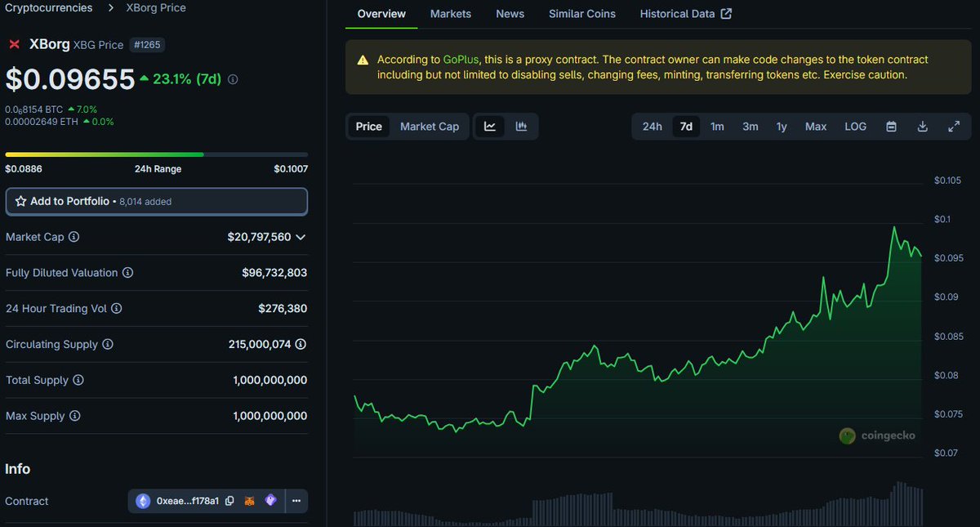Open the calendar date range picker

pos(892,127)
